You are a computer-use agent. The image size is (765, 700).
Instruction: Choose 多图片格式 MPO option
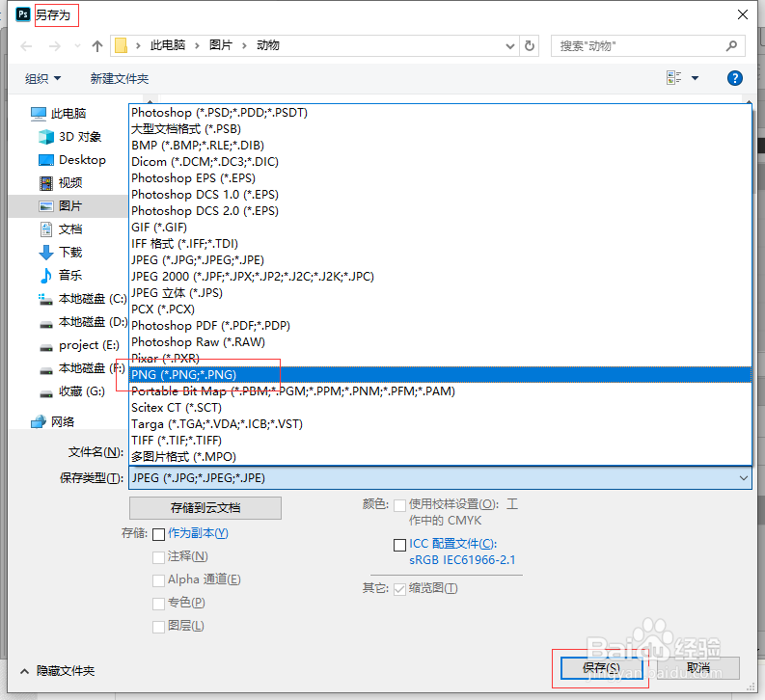click(x=440, y=457)
